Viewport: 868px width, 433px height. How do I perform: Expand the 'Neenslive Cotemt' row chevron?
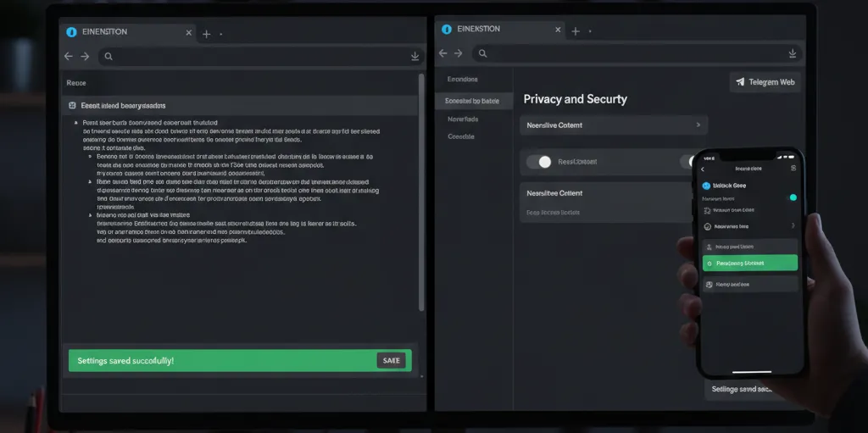tap(698, 125)
